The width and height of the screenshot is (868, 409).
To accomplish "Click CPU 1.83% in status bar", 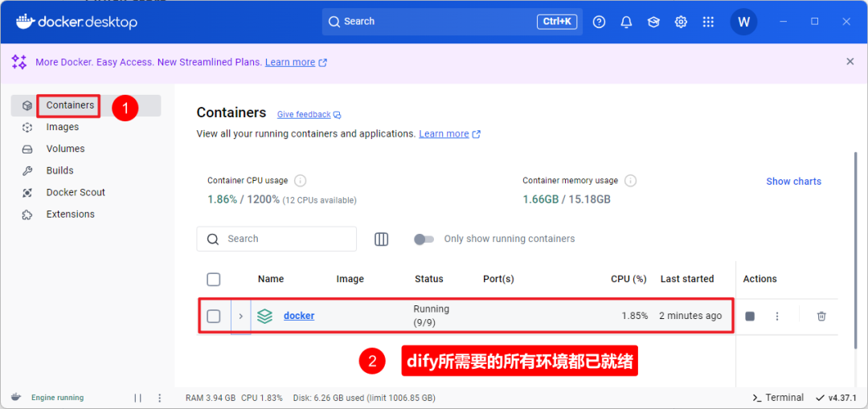I will [x=262, y=398].
